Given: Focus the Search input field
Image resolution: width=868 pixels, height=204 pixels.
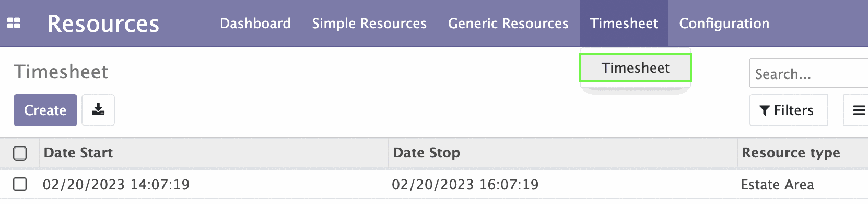Looking at the screenshot, I should [x=808, y=74].
